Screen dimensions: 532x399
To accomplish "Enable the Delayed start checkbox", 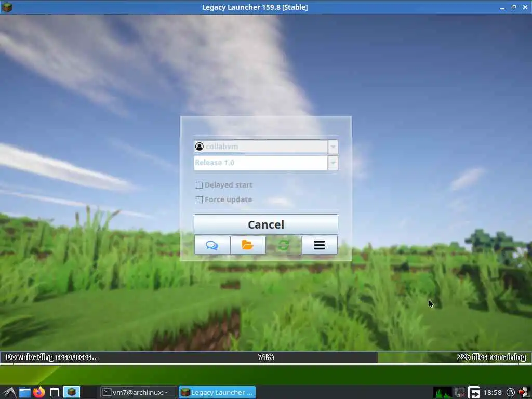I will 199,185.
